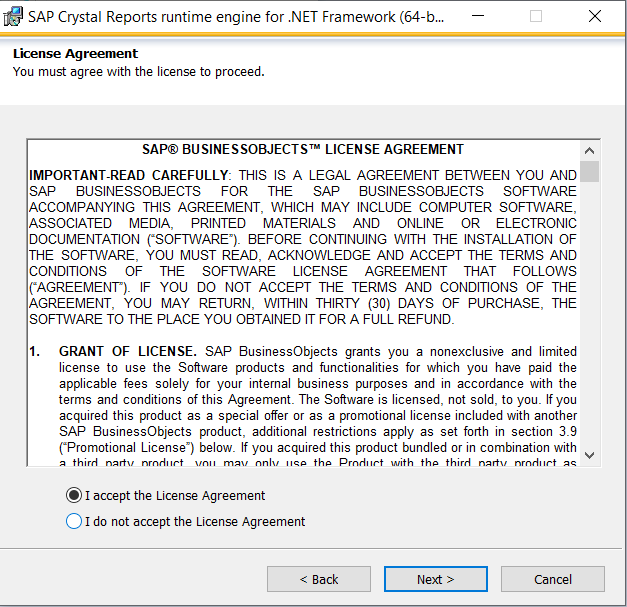Image resolution: width=627 pixels, height=607 pixels.
Task: Click the 'License Agreement' page header
Action: coord(75,54)
